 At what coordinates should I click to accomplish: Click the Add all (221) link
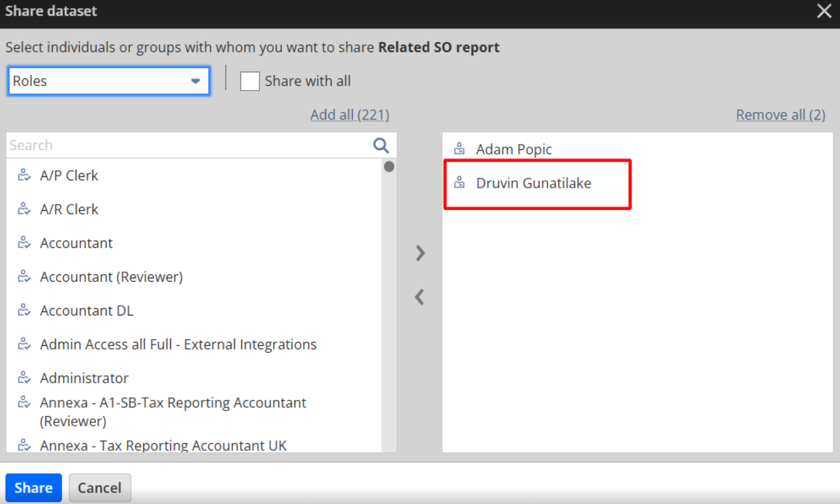pos(349,115)
